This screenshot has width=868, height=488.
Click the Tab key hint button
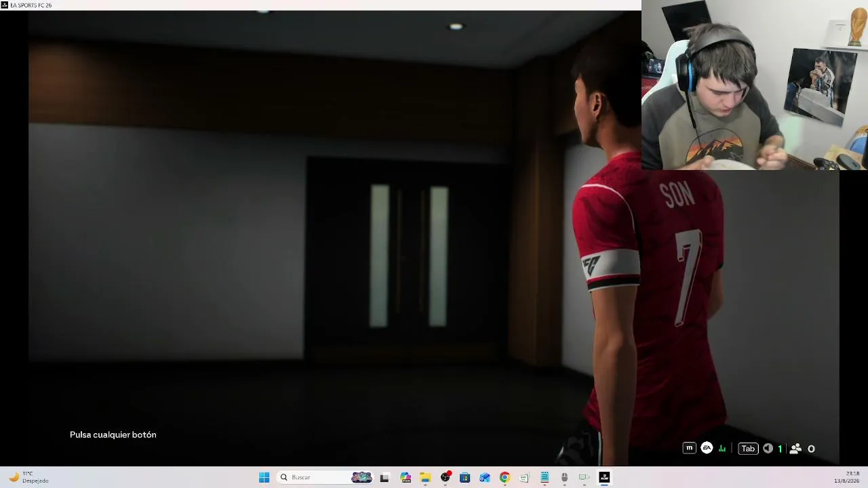748,448
